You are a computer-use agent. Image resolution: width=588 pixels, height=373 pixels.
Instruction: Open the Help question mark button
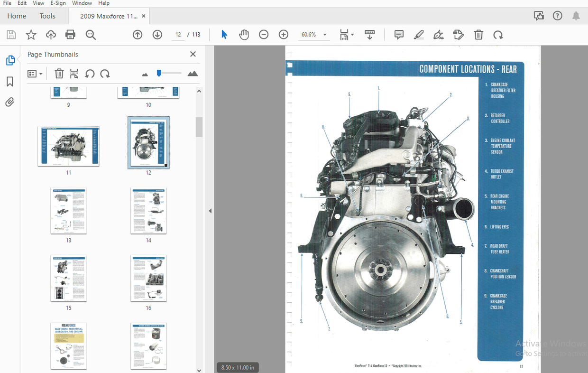point(557,16)
